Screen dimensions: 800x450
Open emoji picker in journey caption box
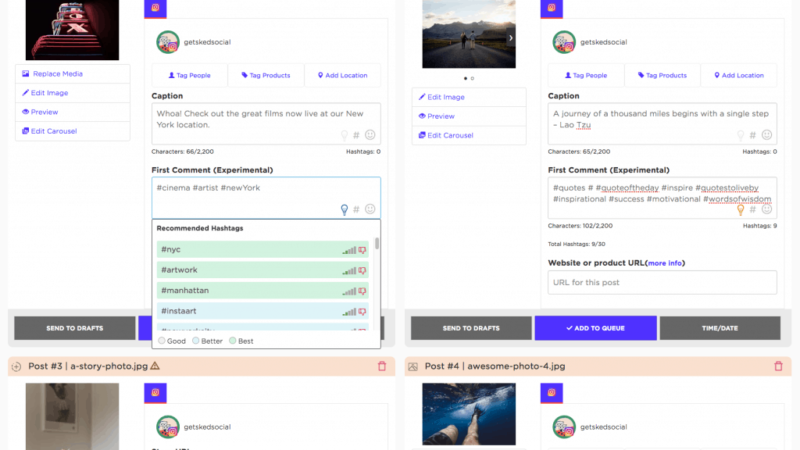[767, 135]
